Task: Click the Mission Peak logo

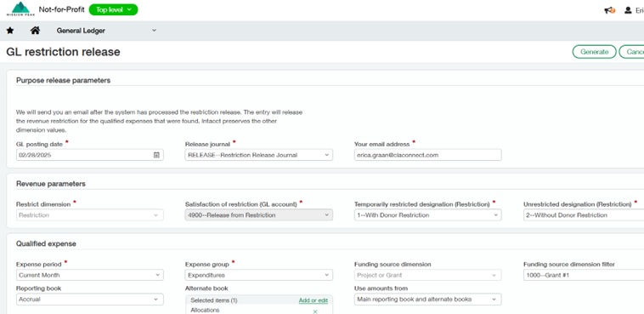Action: (20, 9)
